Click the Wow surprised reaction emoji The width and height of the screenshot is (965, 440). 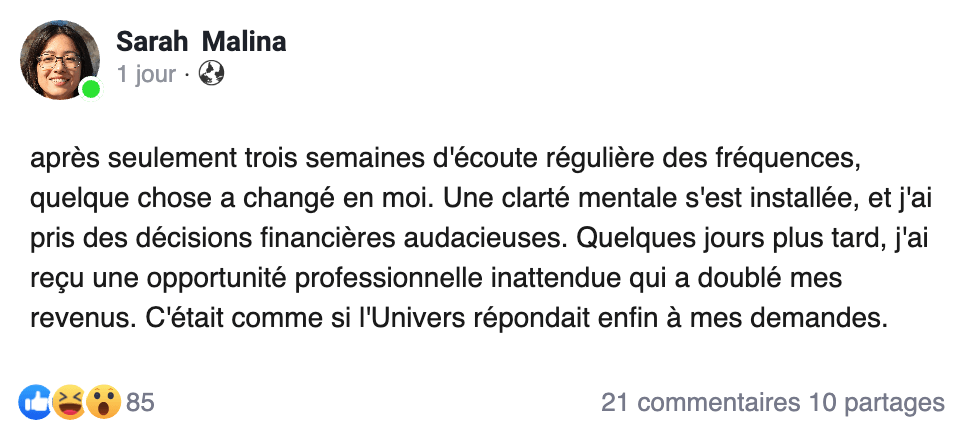point(103,403)
